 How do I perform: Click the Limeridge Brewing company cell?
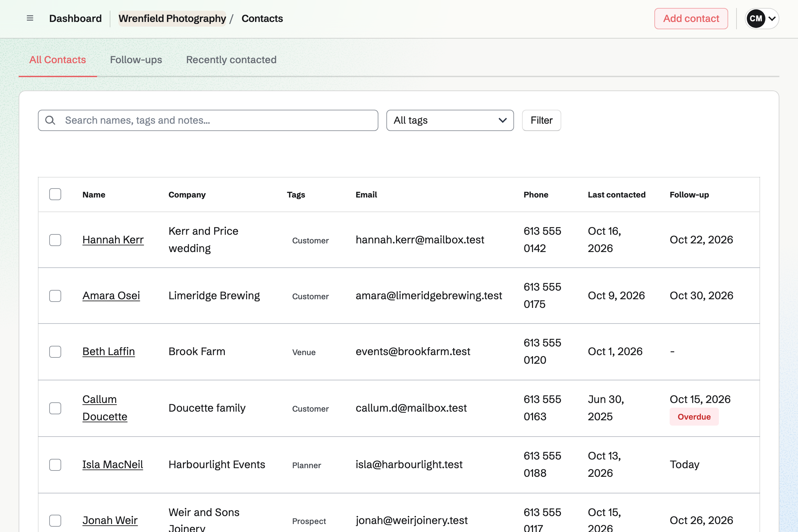[x=214, y=296]
